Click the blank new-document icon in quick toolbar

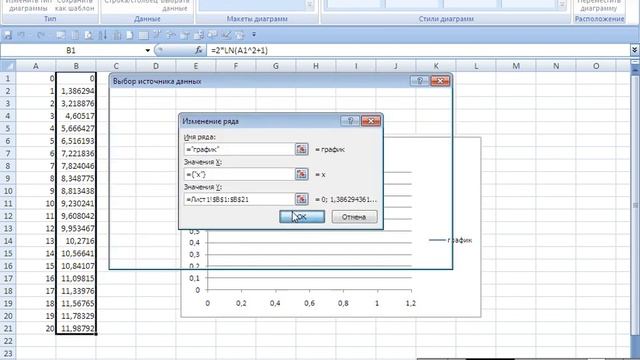pyautogui.click(x=130, y=35)
